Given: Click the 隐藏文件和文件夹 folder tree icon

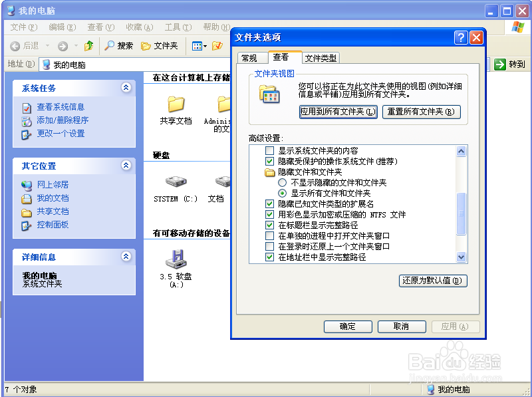Looking at the screenshot, I should click(269, 172).
